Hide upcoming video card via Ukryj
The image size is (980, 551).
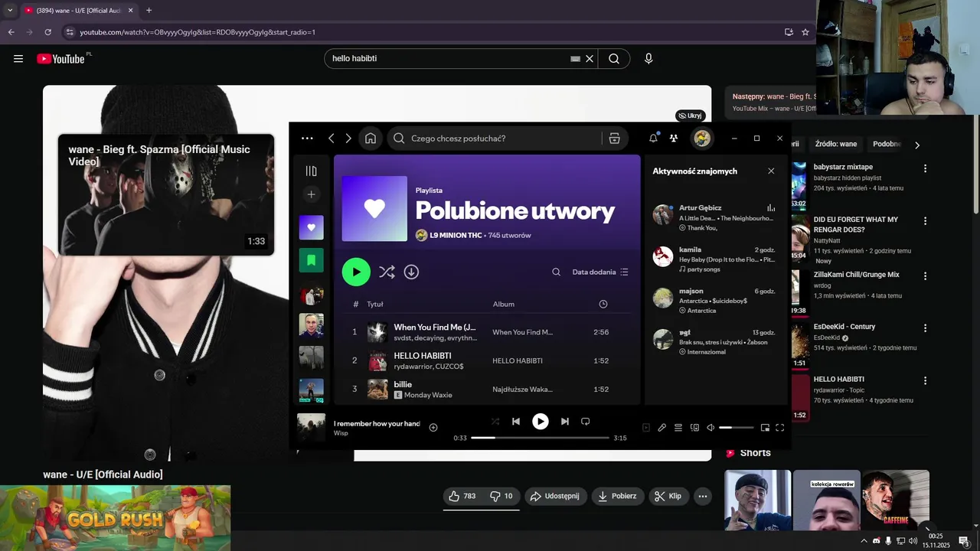pyautogui.click(x=690, y=116)
